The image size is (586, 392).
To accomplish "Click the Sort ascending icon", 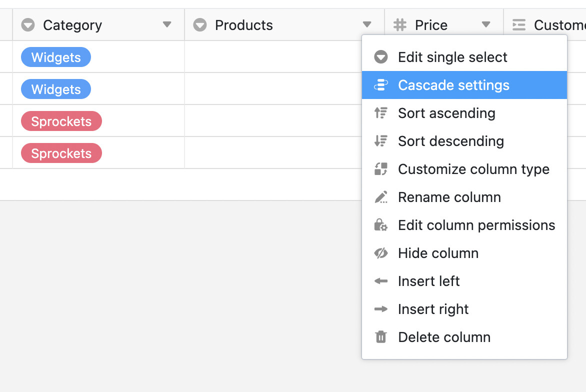I will (381, 113).
